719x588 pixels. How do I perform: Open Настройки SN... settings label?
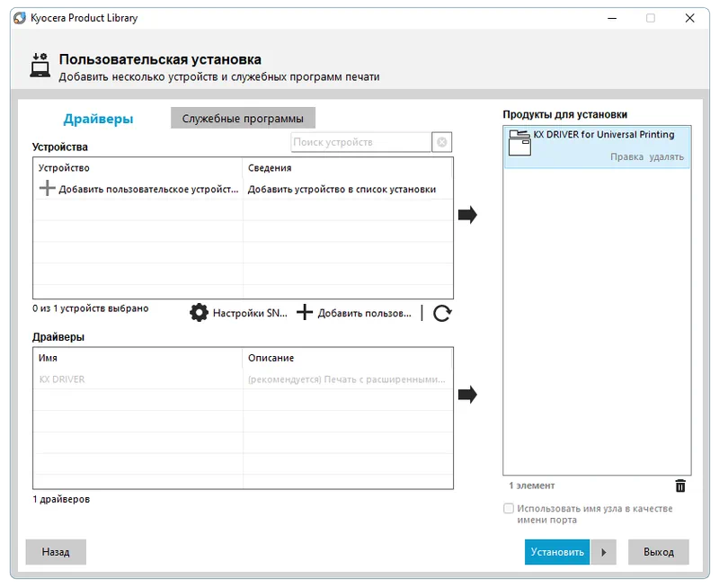point(250,313)
